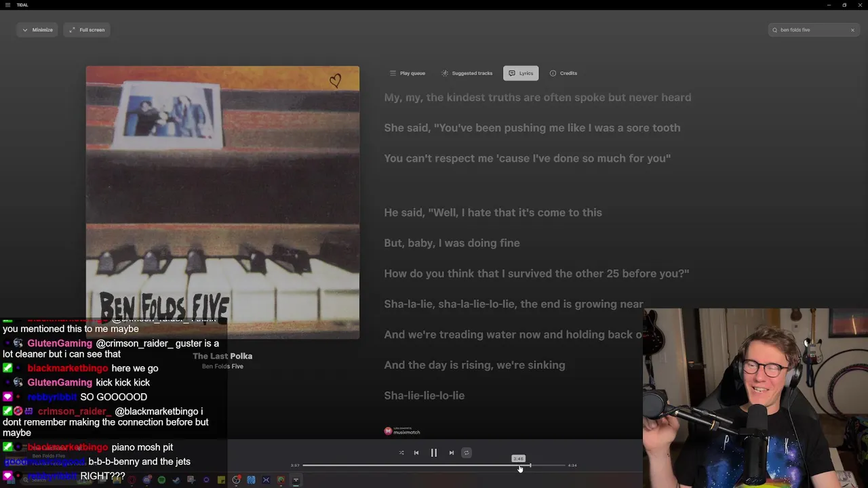Click the playback progress bar
This screenshot has width=868, height=488.
[434, 466]
